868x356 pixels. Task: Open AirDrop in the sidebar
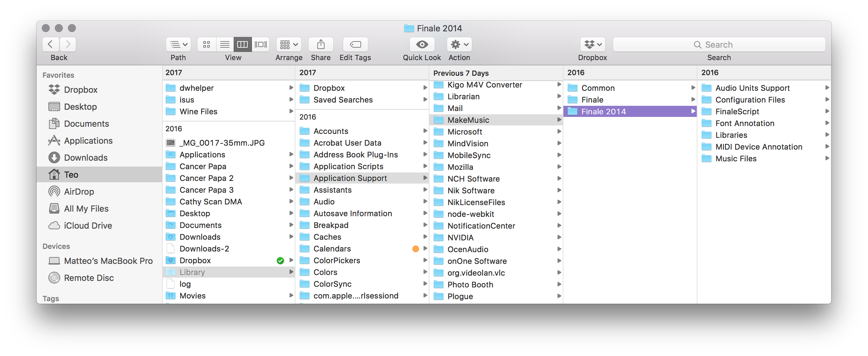pos(79,192)
